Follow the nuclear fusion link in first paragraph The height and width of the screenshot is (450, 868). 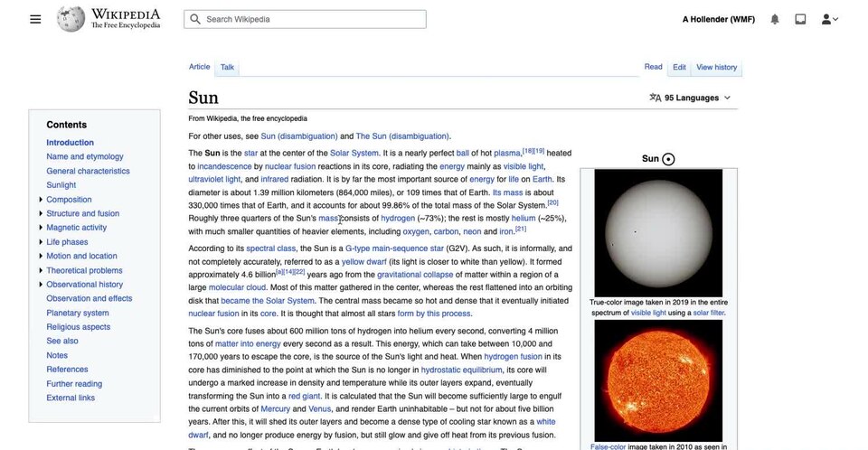tap(290, 166)
